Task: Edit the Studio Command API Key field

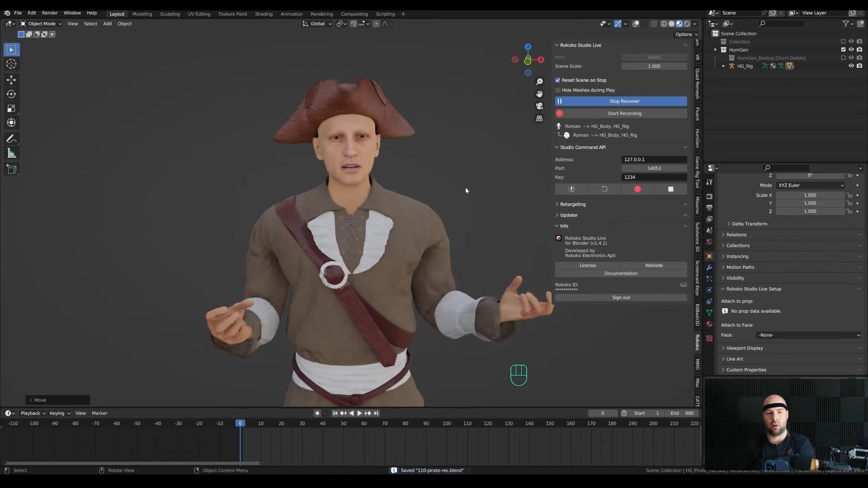Action: 654,177
